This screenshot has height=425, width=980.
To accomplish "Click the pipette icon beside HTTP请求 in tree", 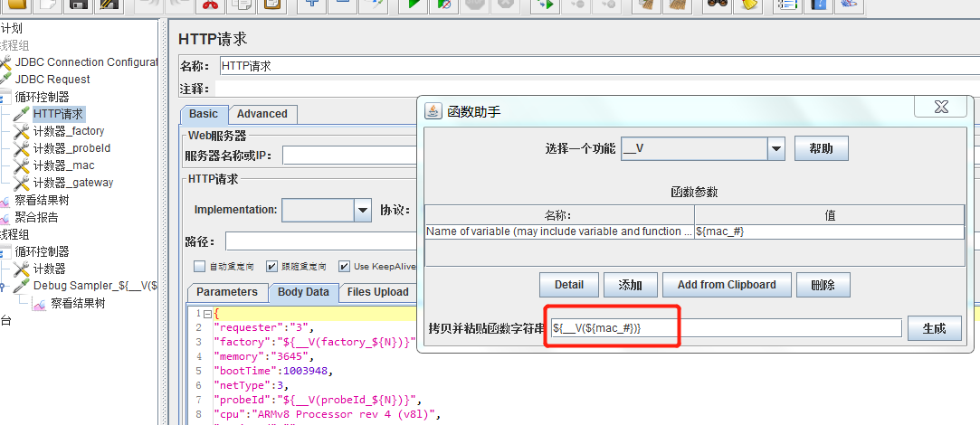I will point(21,114).
